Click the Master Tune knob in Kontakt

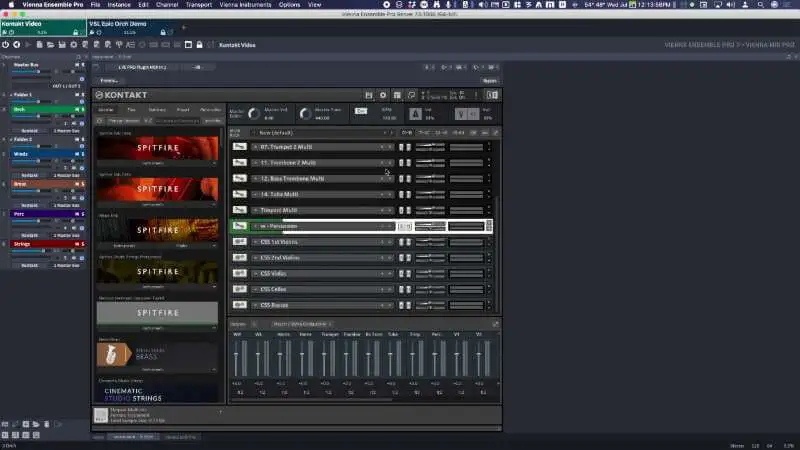point(305,114)
